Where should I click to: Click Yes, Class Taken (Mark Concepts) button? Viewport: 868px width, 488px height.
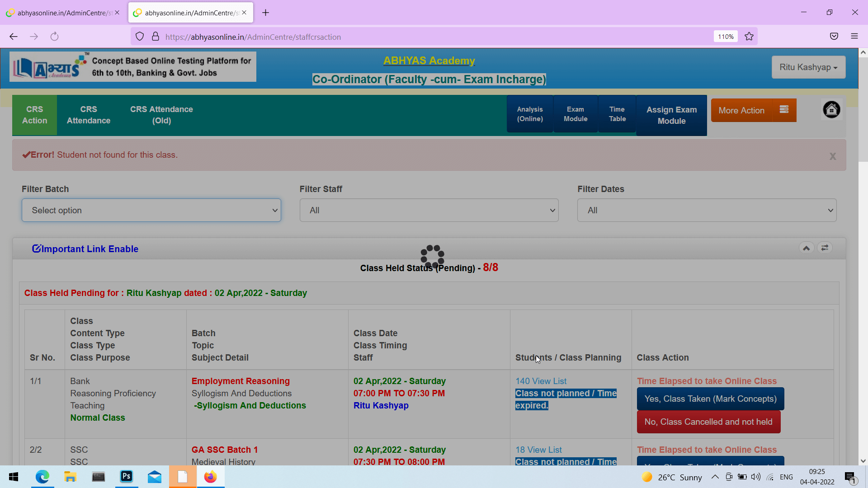pyautogui.click(x=710, y=399)
